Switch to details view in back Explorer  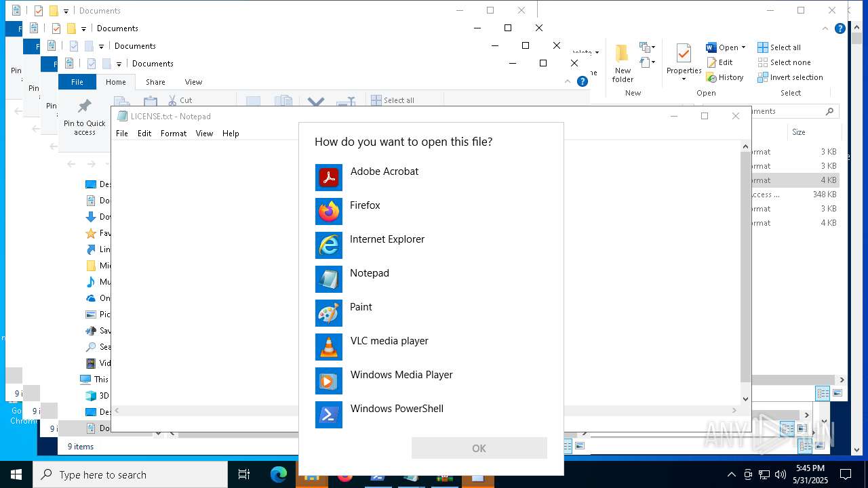click(823, 393)
